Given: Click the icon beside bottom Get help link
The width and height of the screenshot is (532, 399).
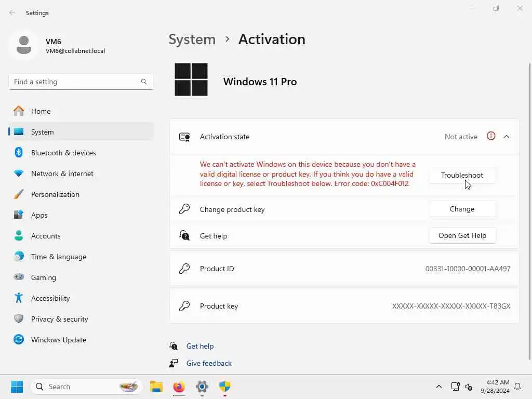Looking at the screenshot, I should [174, 346].
